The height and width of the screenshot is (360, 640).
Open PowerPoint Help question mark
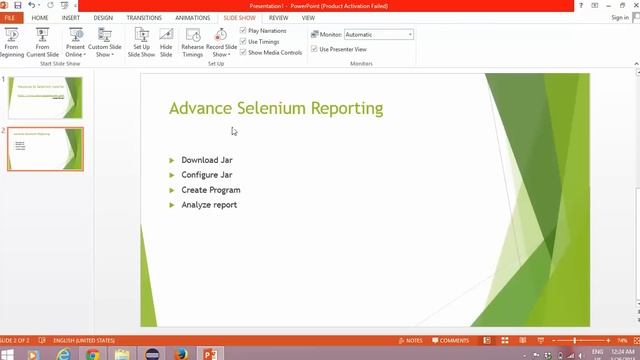click(x=581, y=5)
